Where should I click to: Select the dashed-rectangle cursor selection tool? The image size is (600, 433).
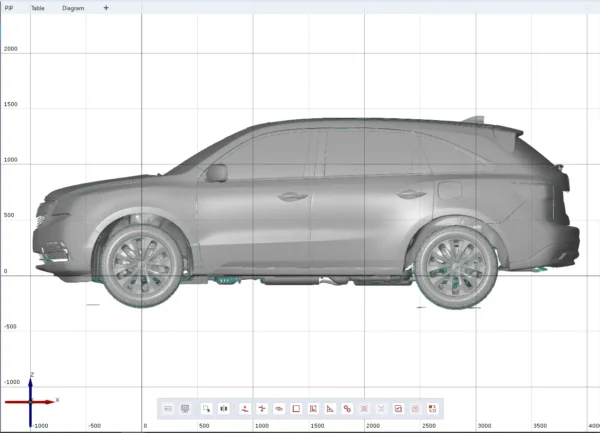pyautogui.click(x=206, y=409)
